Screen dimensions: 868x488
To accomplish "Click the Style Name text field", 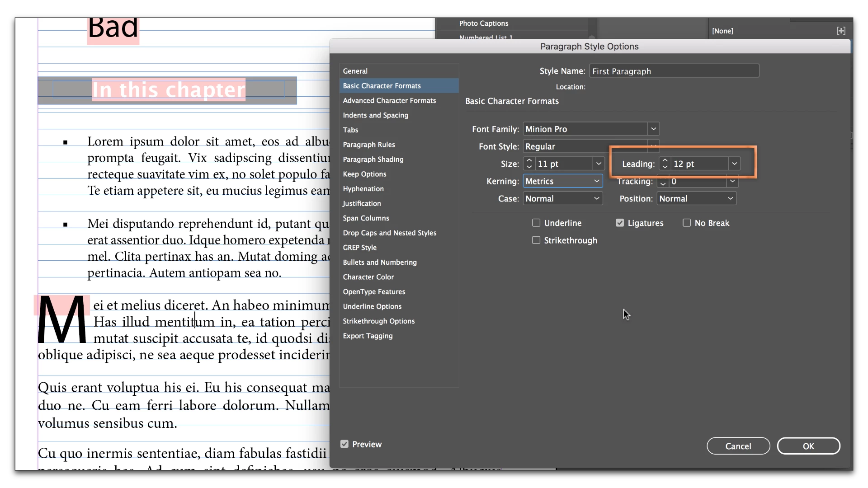I will tap(674, 71).
